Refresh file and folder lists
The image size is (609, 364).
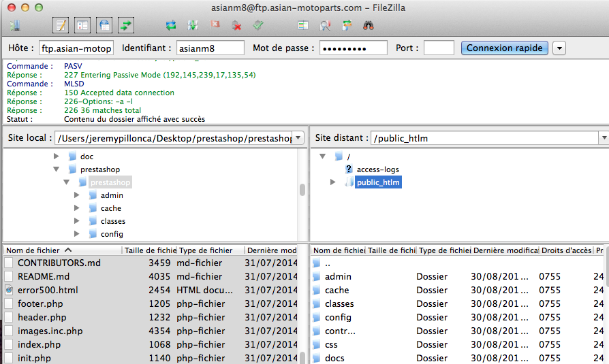[x=171, y=26]
